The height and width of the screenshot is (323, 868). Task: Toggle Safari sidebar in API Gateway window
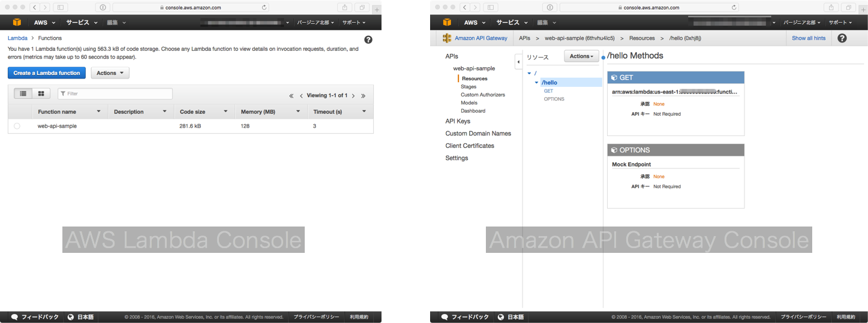tap(491, 7)
